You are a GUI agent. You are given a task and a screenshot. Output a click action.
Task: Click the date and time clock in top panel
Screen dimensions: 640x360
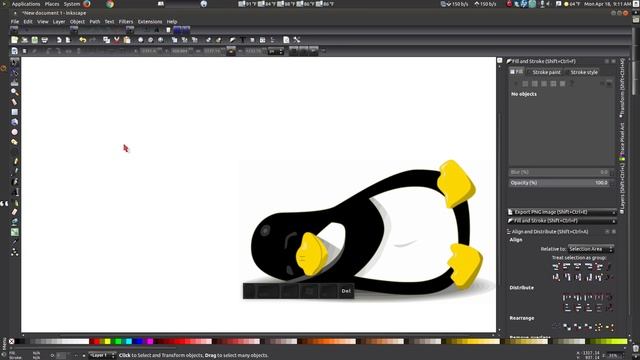607,4
